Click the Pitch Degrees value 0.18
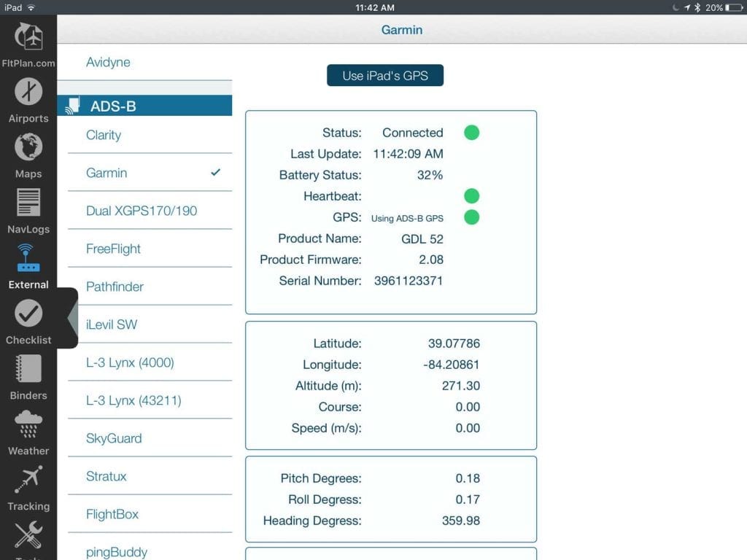 (468, 478)
